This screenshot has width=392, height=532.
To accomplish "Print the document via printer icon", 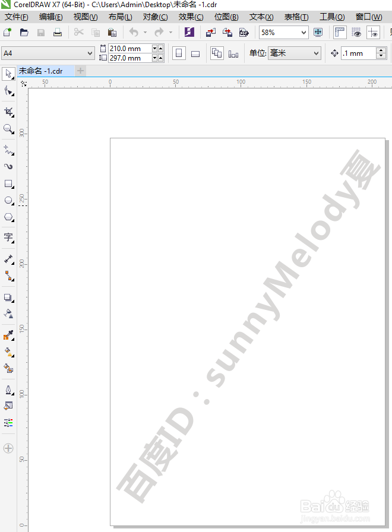I will (58, 33).
